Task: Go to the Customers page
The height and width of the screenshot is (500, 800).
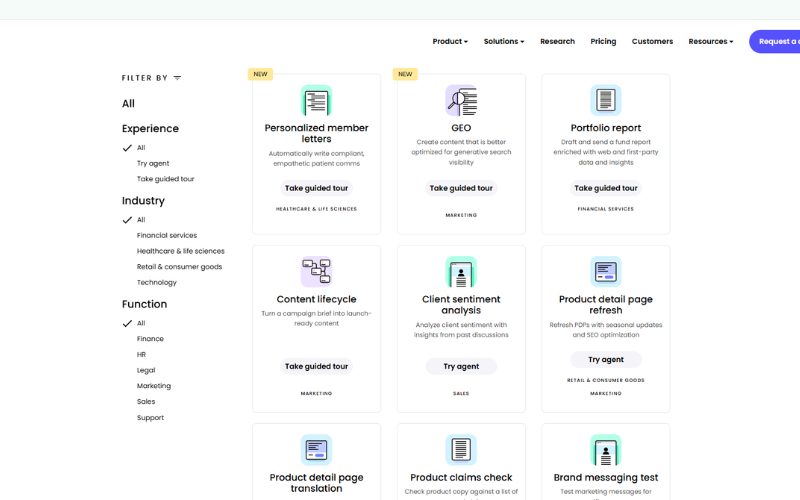Action: [652, 41]
